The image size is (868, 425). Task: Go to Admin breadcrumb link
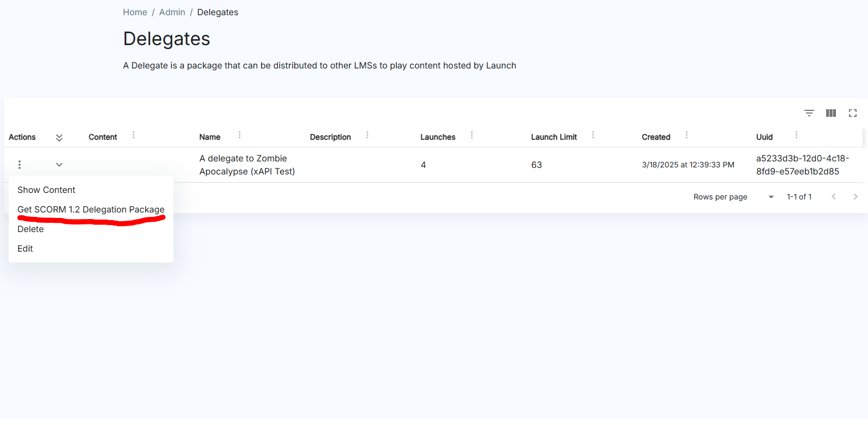click(x=172, y=12)
